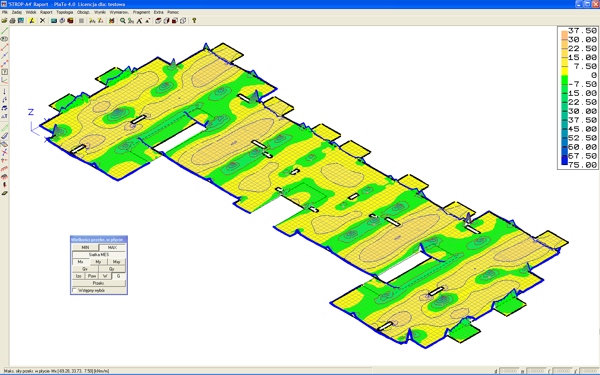Click the My moment button
This screenshot has width=600, height=375.
(98, 262)
